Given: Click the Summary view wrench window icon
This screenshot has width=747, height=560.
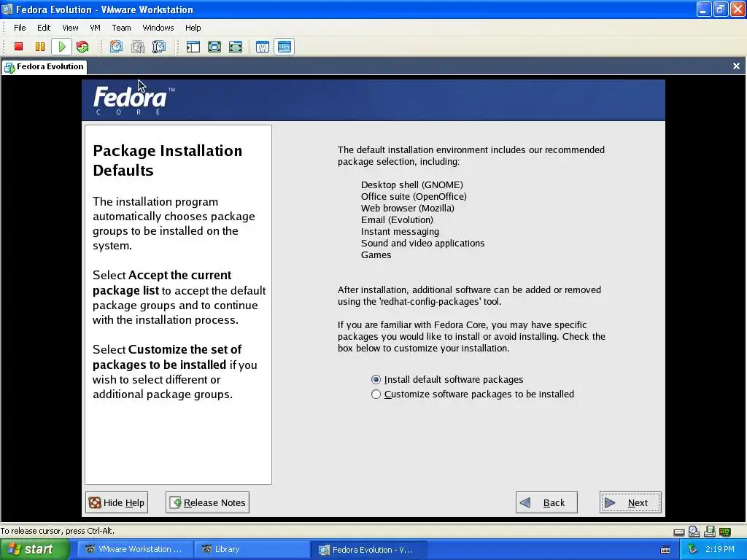Looking at the screenshot, I should pyautogui.click(x=263, y=47).
